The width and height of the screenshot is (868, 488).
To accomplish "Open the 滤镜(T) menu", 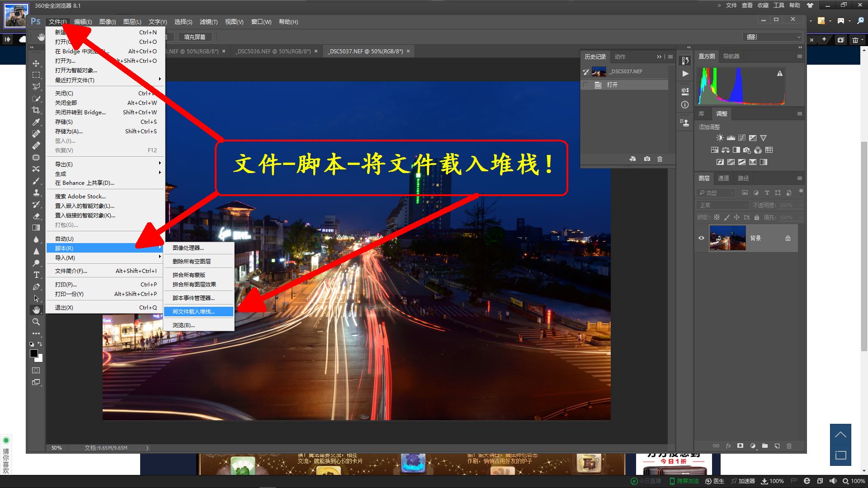I will (x=208, y=22).
